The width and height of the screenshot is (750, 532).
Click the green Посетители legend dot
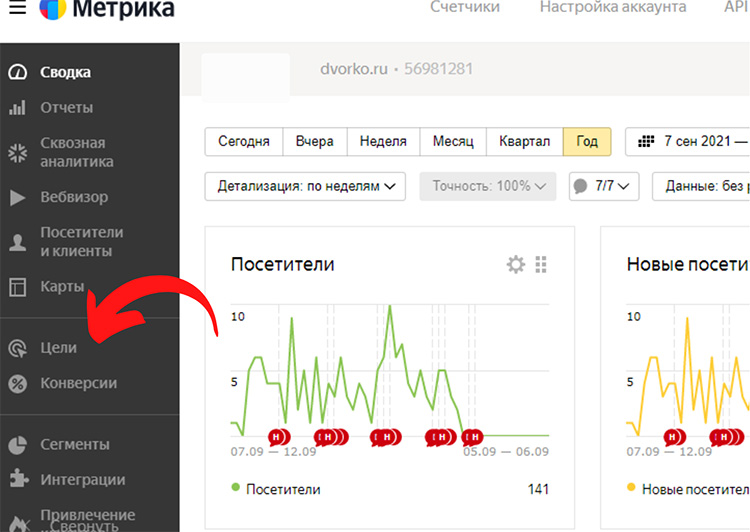[235, 487]
